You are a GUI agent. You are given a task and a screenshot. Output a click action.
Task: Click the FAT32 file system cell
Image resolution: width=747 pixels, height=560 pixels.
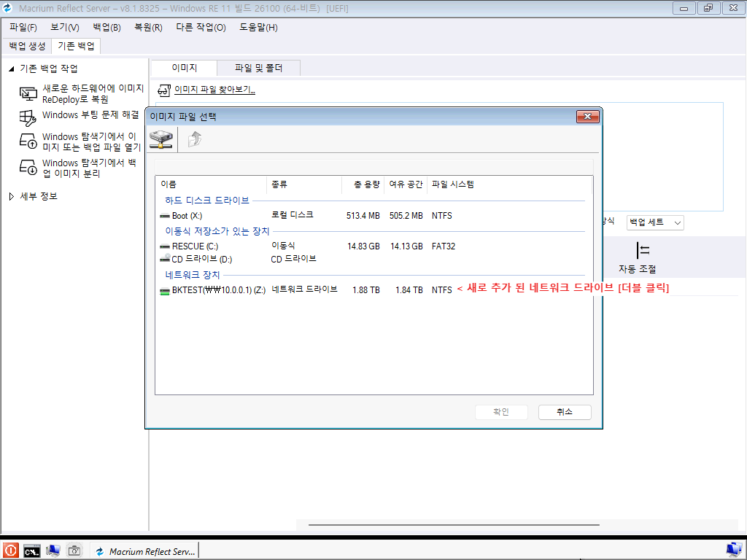(x=444, y=246)
